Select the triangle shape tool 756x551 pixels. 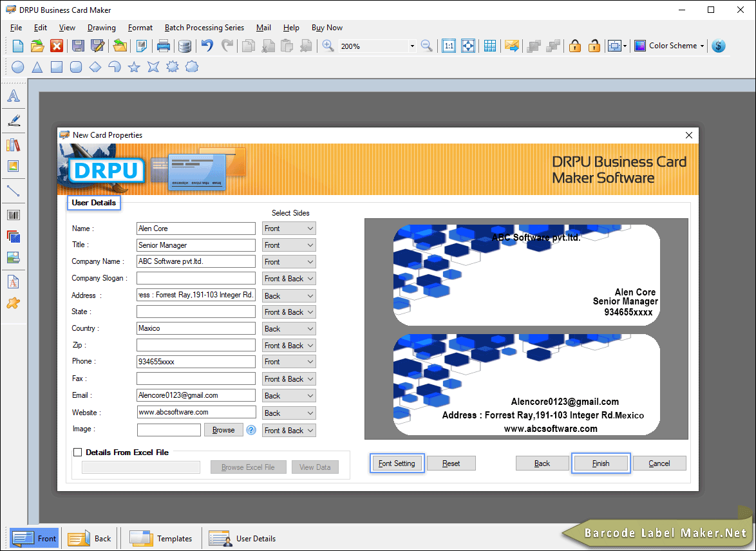[37, 67]
